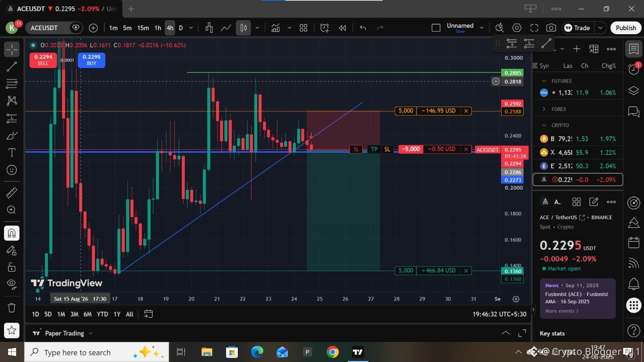Toggle magnet mode for drawings
The height and width of the screenshot is (362, 644).
[12, 233]
